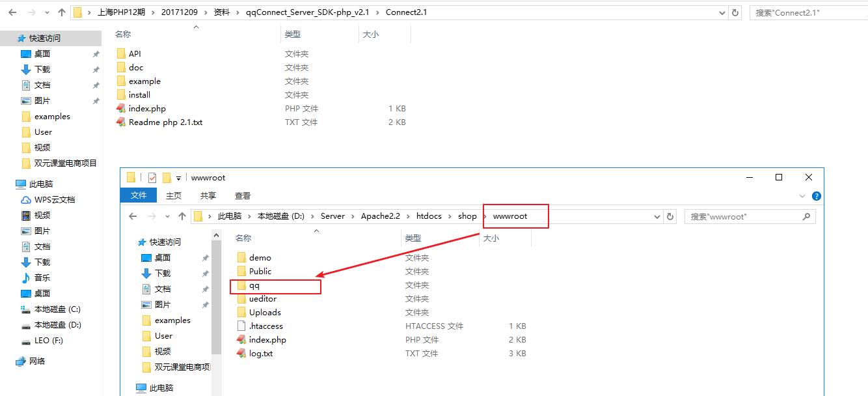The height and width of the screenshot is (396, 868).
Task: Open the 音乐 music folder in the sidebar
Action: pyautogui.click(x=42, y=277)
